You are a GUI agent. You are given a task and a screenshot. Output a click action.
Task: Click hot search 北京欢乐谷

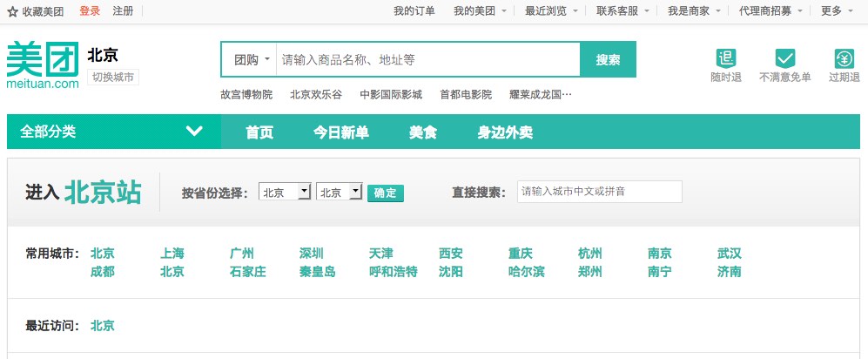point(316,95)
